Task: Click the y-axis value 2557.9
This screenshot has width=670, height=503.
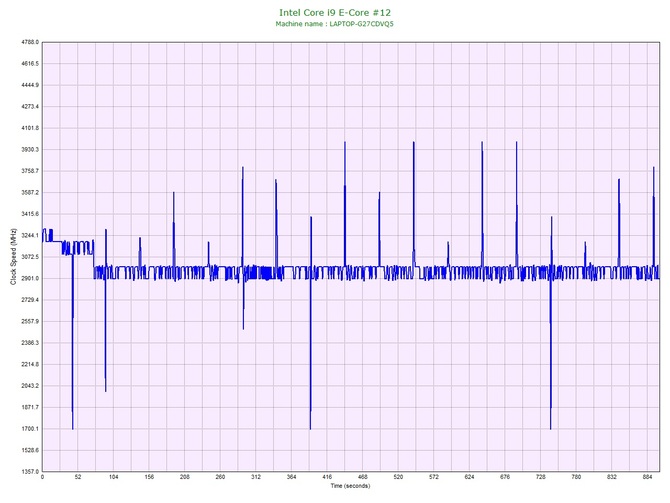Action: (x=30, y=321)
